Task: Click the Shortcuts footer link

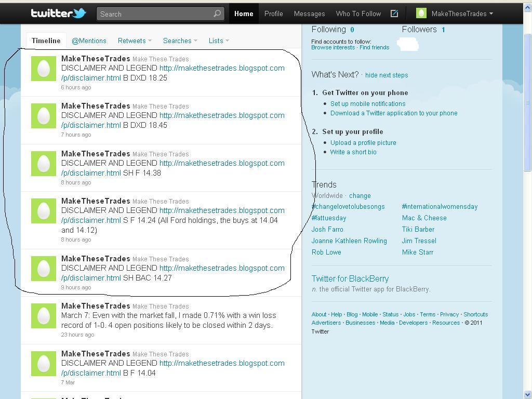Action: 476,314
